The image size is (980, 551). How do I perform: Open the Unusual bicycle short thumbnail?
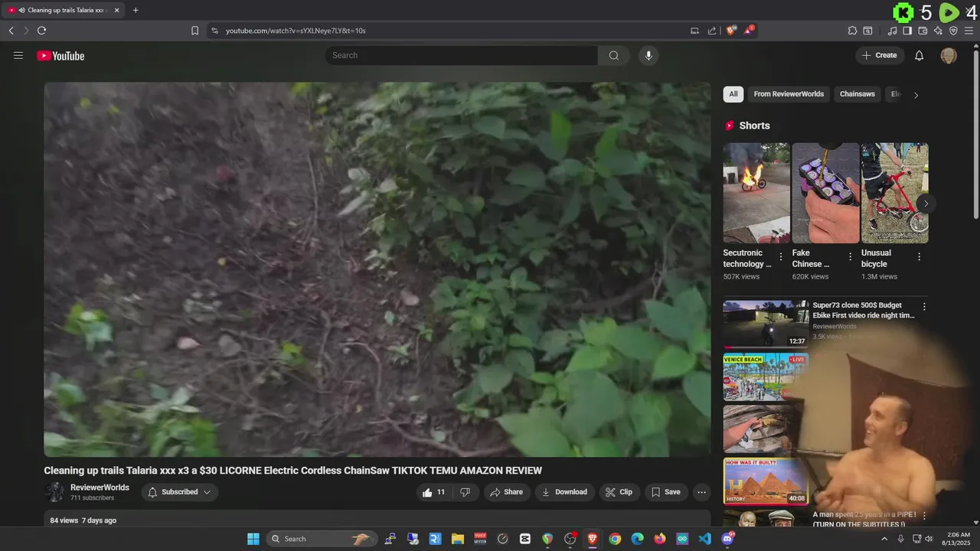point(894,193)
